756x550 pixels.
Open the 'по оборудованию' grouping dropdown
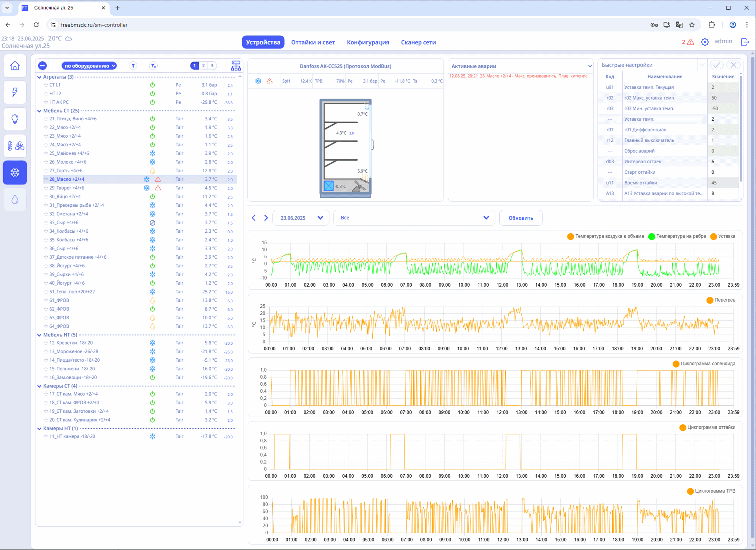tap(89, 66)
